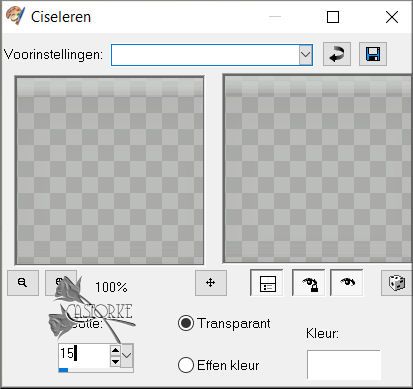Click the size field containing 15

pyautogui.click(x=84, y=354)
